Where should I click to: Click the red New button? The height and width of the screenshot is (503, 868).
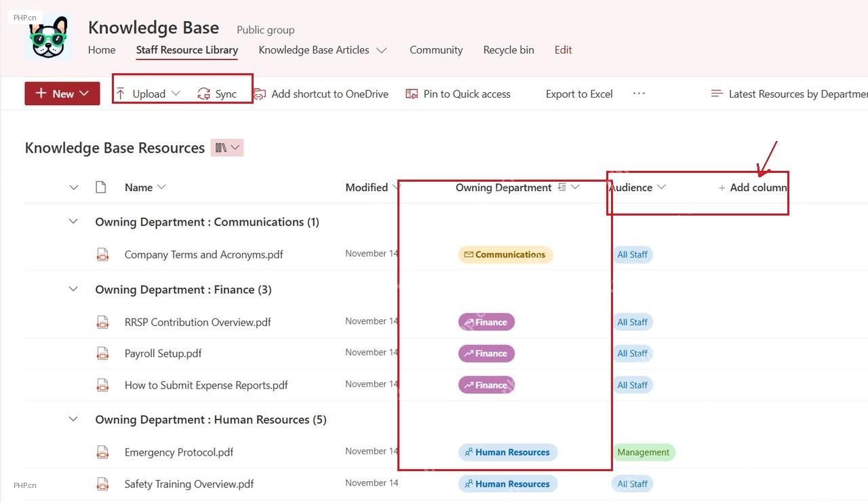pyautogui.click(x=62, y=94)
